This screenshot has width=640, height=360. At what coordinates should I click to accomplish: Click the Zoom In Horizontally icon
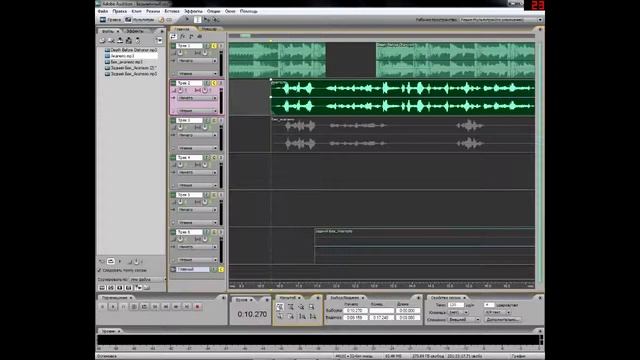pyautogui.click(x=280, y=307)
